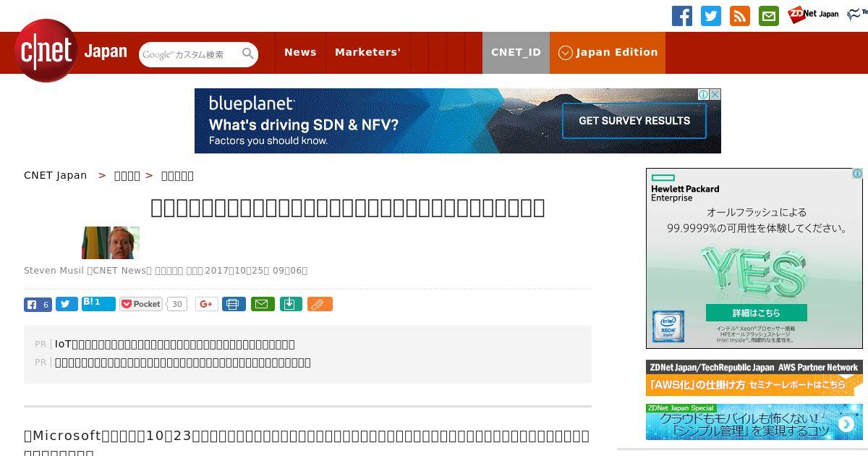Click the Intel Xeon badge in HPE ad

pyautogui.click(x=668, y=326)
